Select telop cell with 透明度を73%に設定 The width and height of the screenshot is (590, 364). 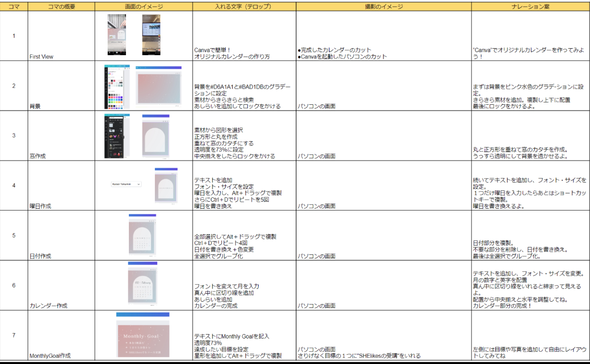(244, 135)
